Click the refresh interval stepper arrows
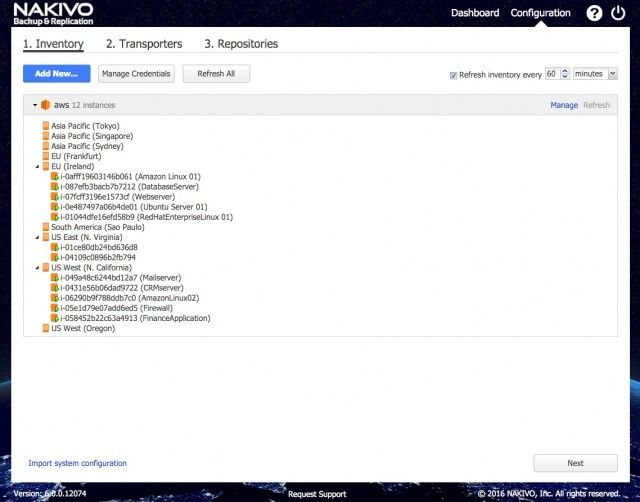This screenshot has width=640, height=502. point(565,74)
